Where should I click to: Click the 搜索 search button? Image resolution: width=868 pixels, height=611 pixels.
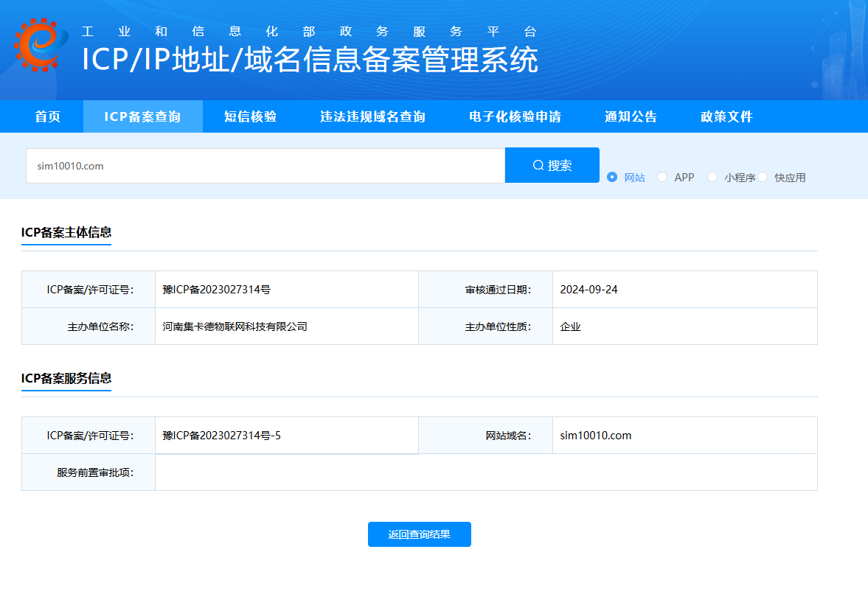coord(552,165)
